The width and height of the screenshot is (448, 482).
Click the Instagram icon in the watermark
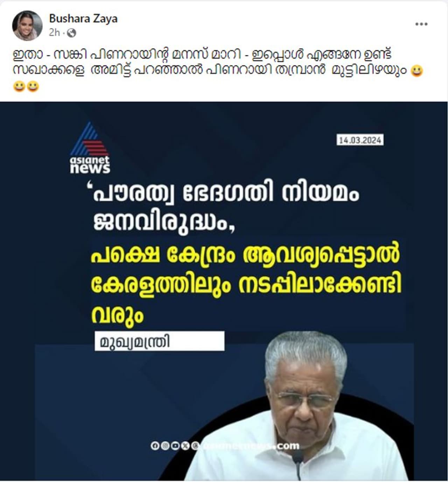point(165,446)
